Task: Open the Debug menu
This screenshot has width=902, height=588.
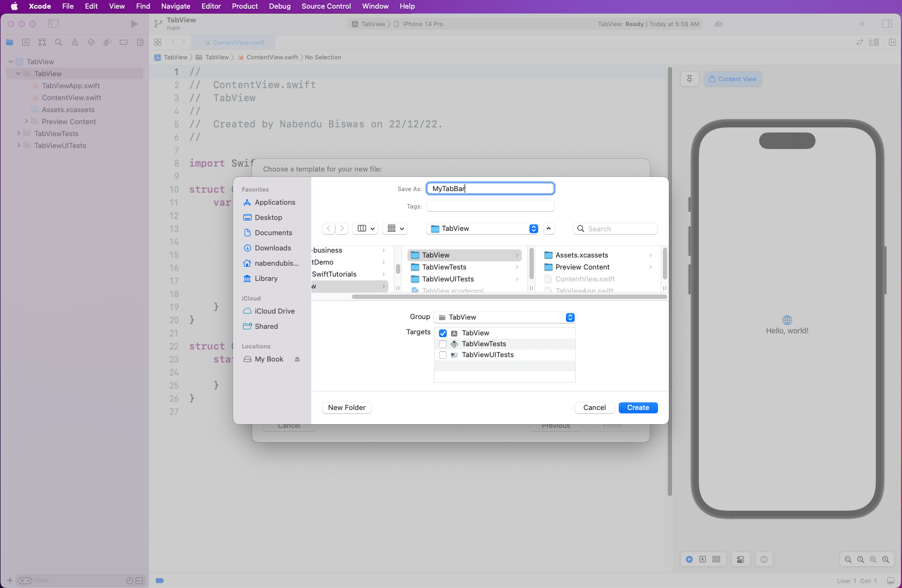Action: (x=280, y=7)
